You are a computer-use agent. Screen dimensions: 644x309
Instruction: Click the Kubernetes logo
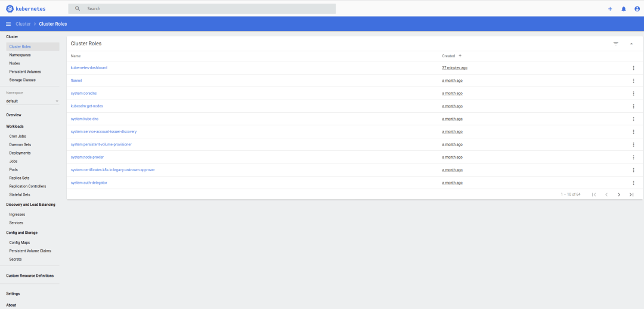coord(10,8)
